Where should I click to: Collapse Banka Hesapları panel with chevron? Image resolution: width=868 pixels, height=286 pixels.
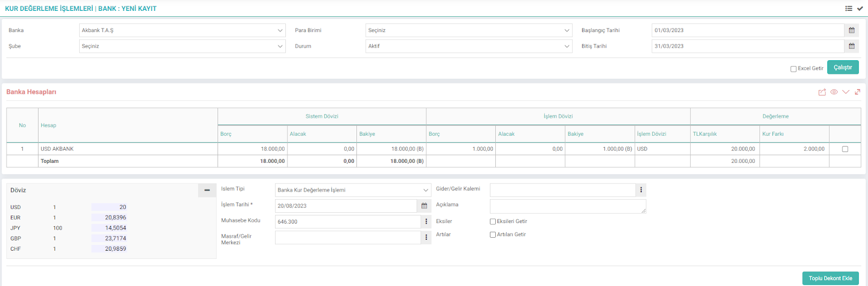[x=846, y=92]
